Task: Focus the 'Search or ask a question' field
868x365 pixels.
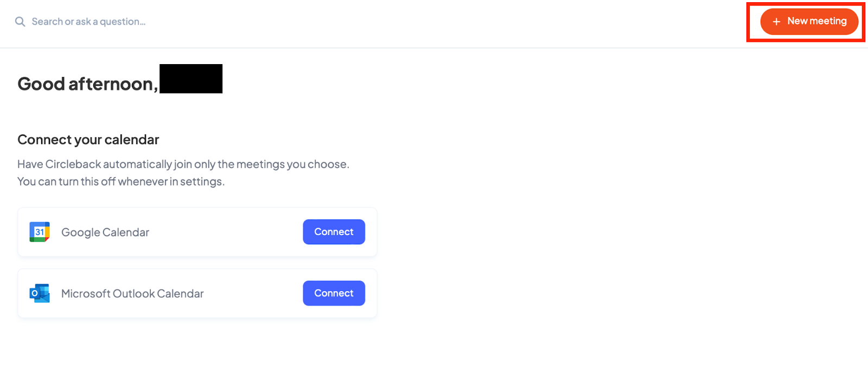Action: point(88,22)
